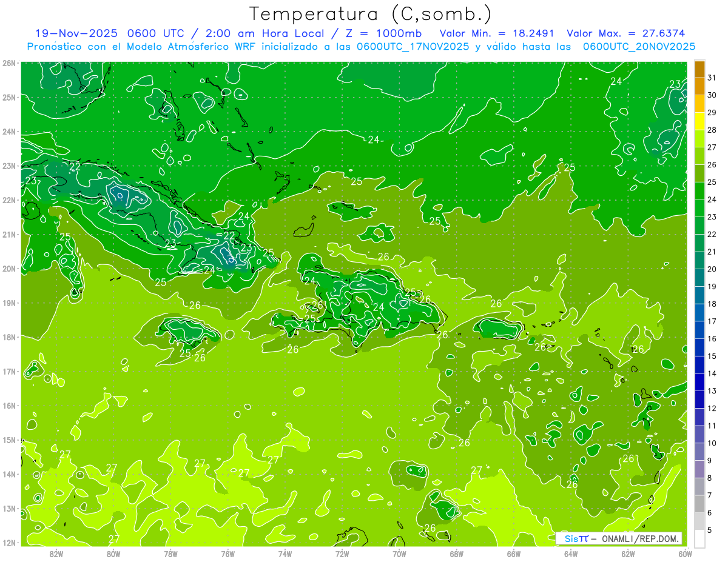Click the blue legend swatch between 17 and 18
Screen dimensions: 728x562
tap(699, 312)
